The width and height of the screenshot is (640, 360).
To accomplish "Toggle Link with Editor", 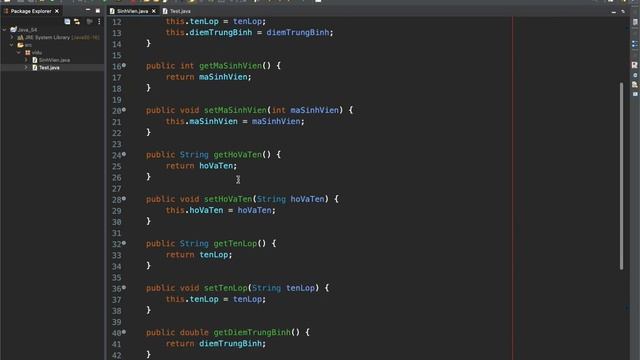I will pos(77,22).
